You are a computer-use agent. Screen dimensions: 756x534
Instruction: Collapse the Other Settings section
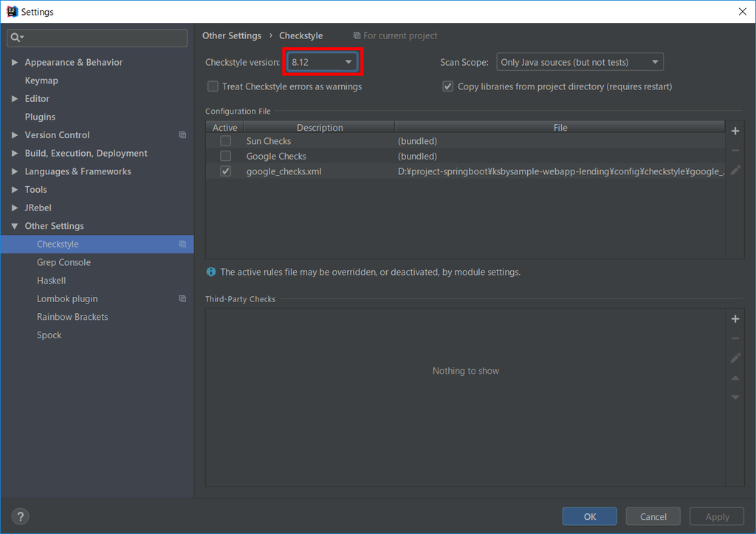15,226
